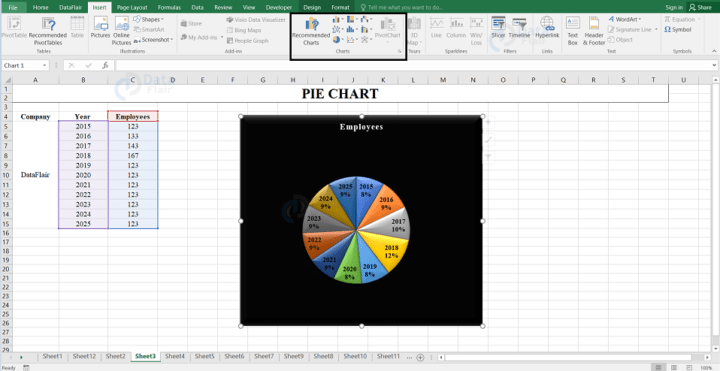
Task: Open the Charts dialog launcher
Action: [400, 52]
